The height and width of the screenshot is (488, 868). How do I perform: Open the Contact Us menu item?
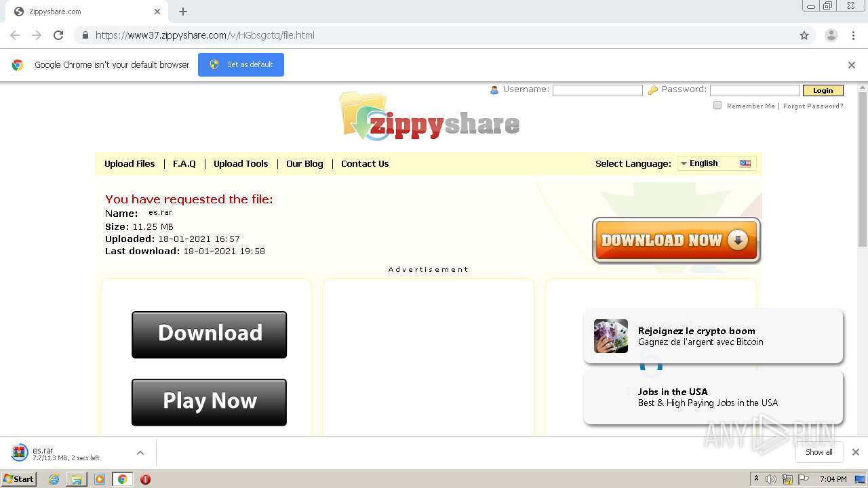click(x=365, y=163)
